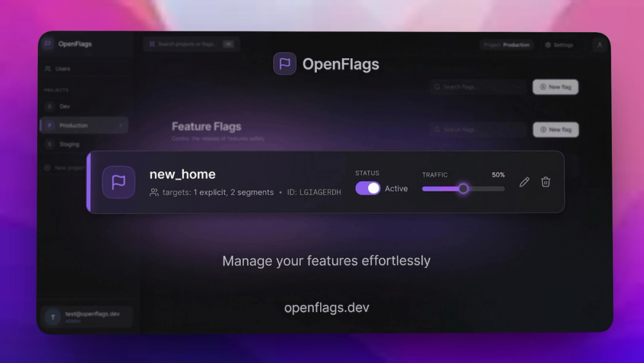644x363 pixels.
Task: Click the Users icon in sidebar
Action: point(48,68)
